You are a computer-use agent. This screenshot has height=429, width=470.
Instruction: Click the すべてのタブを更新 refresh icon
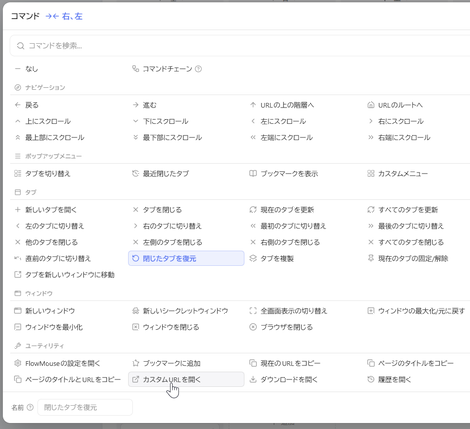click(371, 210)
